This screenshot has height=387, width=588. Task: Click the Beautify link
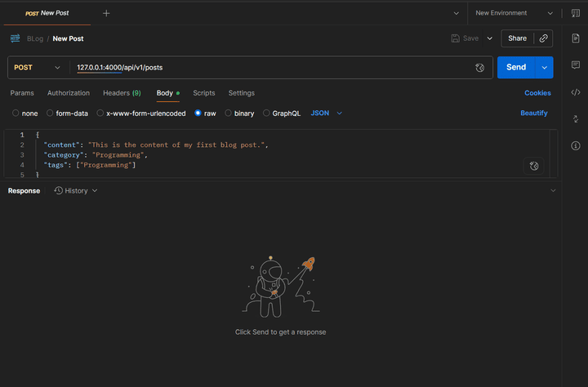click(x=534, y=113)
